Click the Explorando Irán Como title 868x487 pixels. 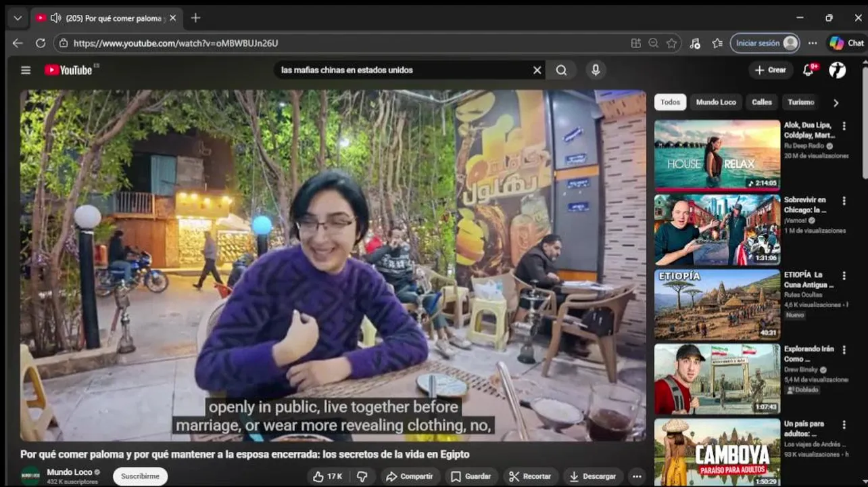coord(809,354)
